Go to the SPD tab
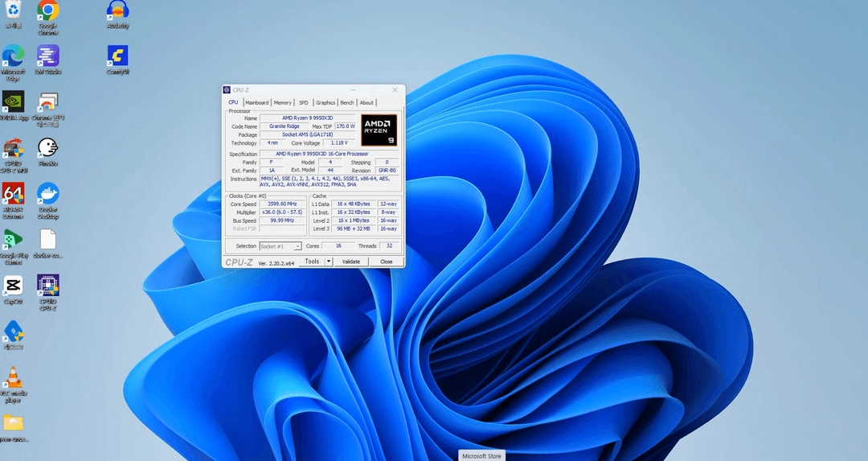 303,102
